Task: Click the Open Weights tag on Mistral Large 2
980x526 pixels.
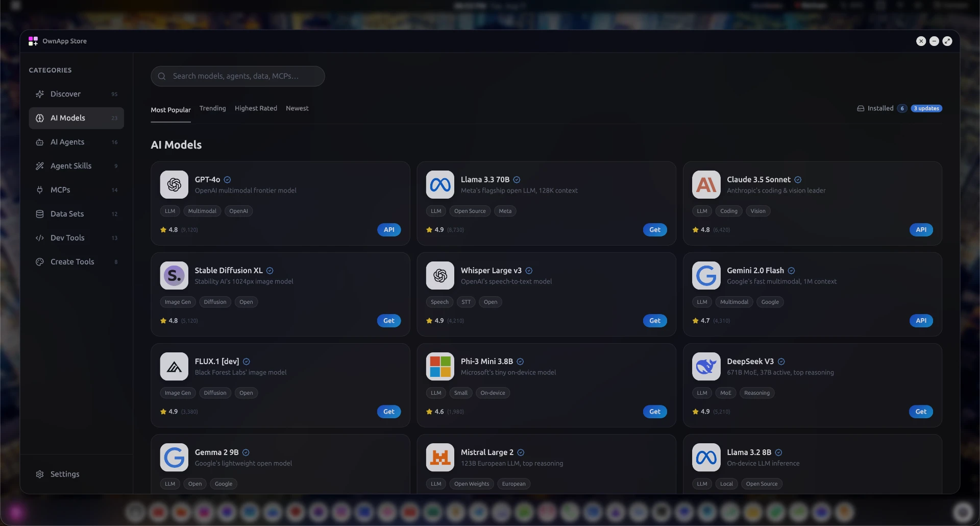Action: pyautogui.click(x=472, y=484)
